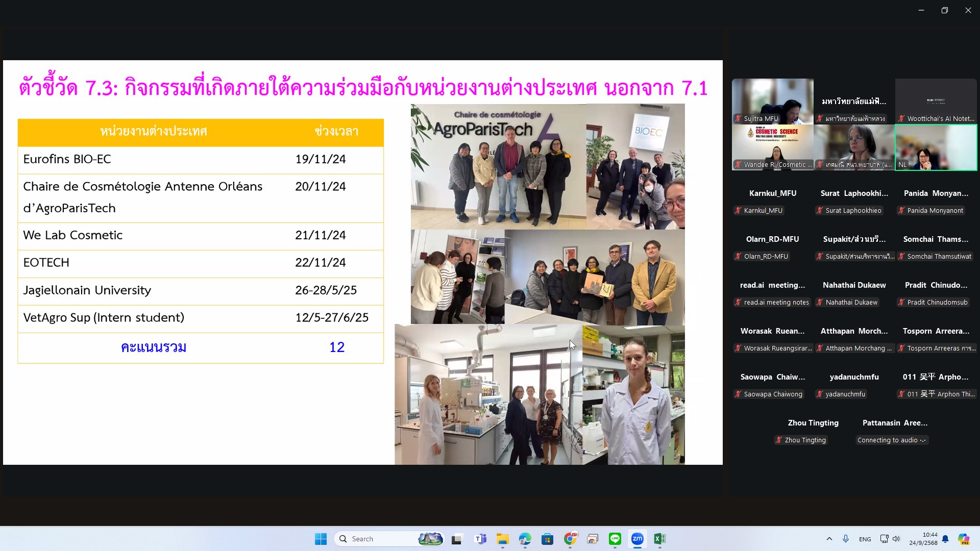Click the Windows Start button
The height and width of the screenshot is (551, 980).
click(x=321, y=539)
